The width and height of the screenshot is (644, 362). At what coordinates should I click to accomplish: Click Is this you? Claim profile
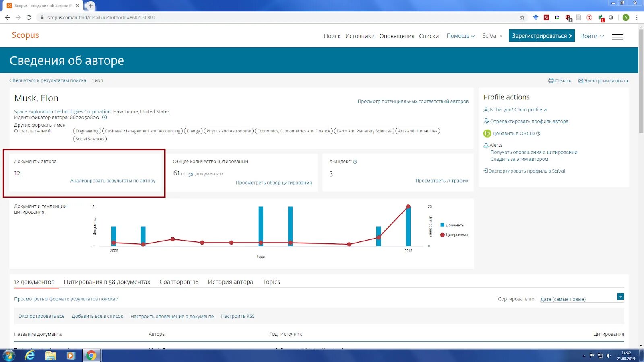click(x=515, y=110)
